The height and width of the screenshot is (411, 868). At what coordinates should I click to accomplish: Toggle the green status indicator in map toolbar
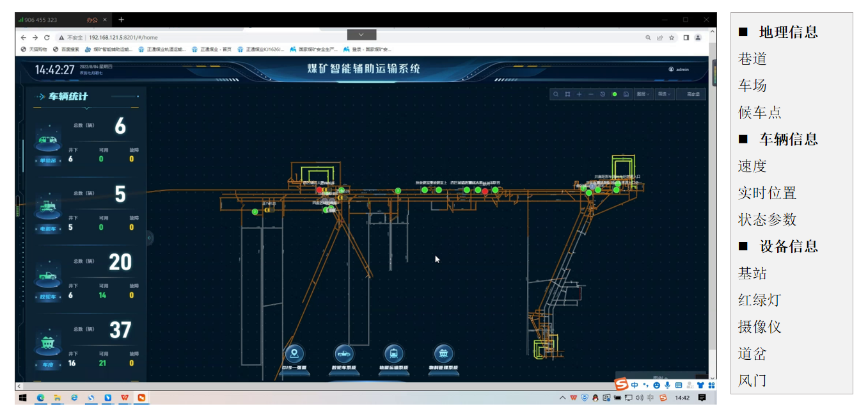pyautogui.click(x=614, y=94)
